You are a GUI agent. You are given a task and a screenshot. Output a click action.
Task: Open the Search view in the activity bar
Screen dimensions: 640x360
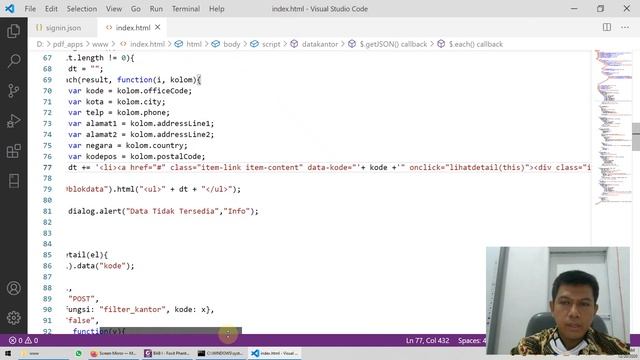[x=13, y=61]
